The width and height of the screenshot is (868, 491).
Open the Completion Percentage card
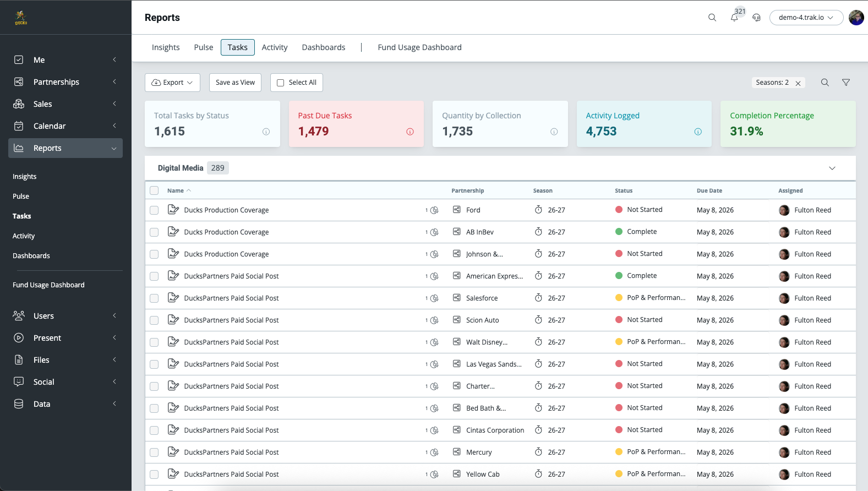788,124
